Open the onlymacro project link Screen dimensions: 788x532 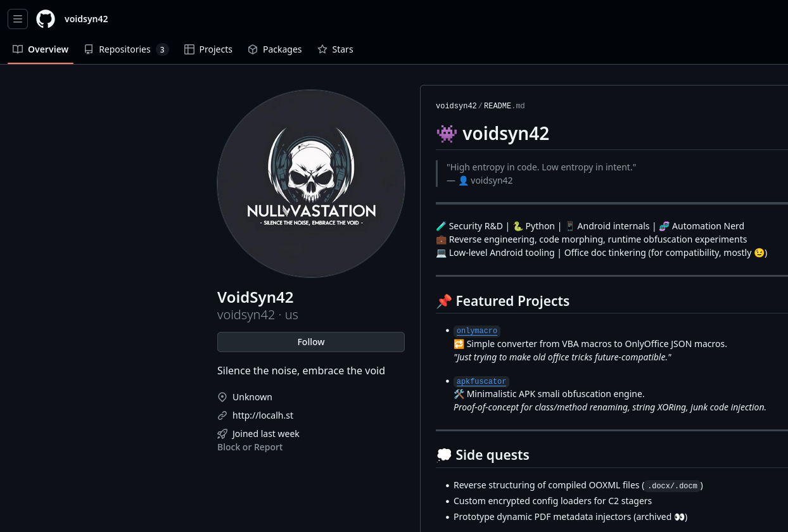477,331
